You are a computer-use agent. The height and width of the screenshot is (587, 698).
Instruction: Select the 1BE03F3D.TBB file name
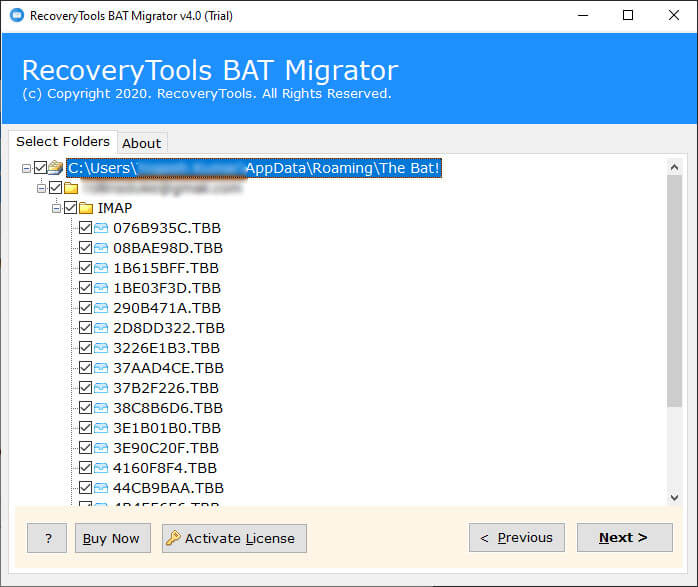tap(167, 288)
